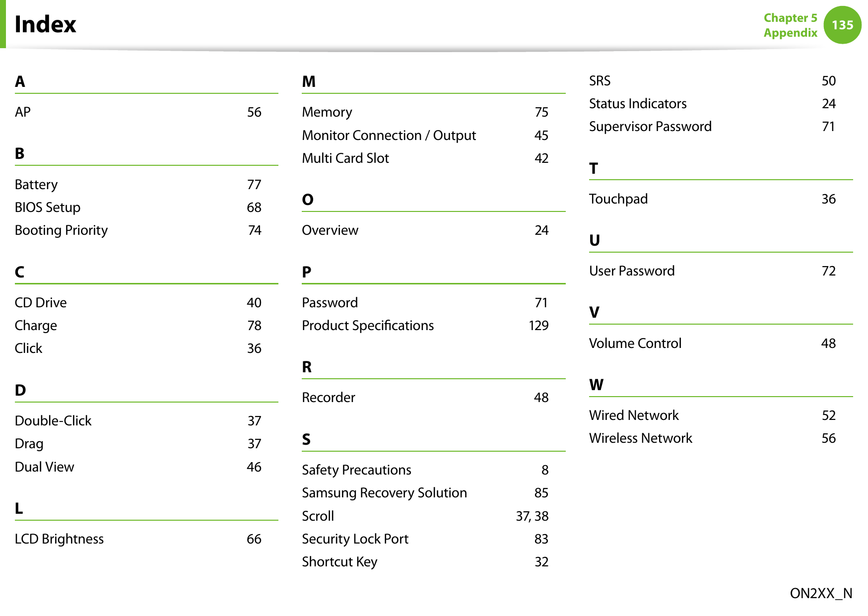Select the Supervisor Password entry
This screenshot has height=616, width=868.
[x=713, y=127]
